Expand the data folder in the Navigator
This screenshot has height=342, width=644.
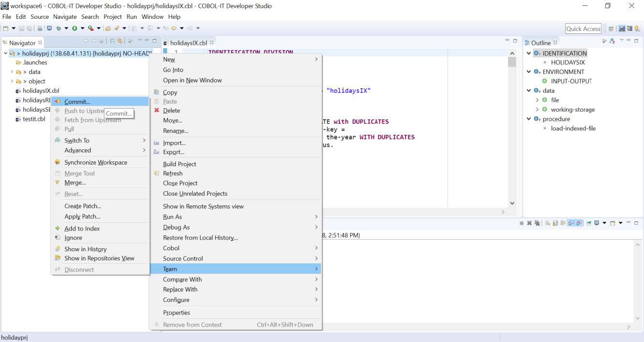point(12,72)
